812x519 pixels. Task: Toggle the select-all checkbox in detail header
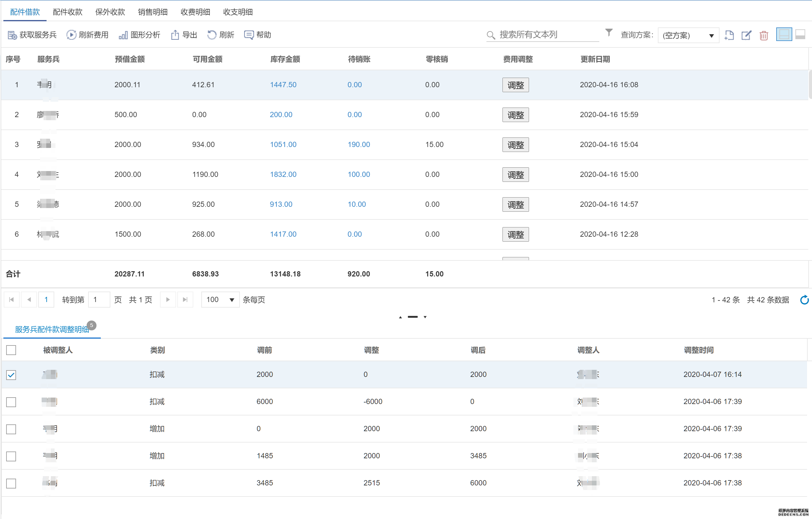(11, 350)
